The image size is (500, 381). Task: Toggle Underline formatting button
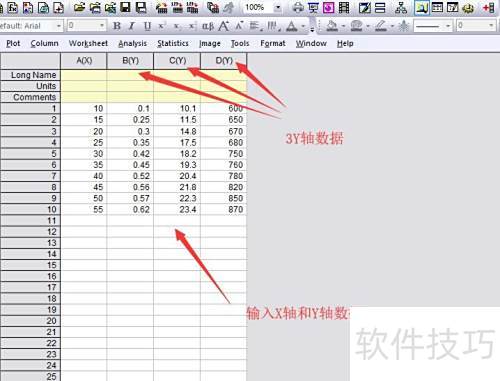pyautogui.click(x=147, y=26)
